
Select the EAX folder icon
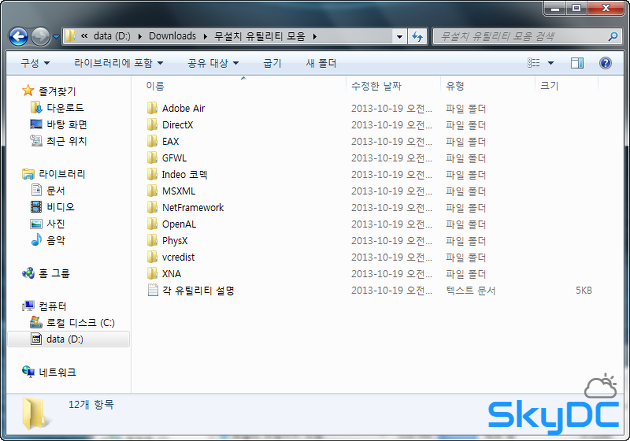click(x=152, y=141)
